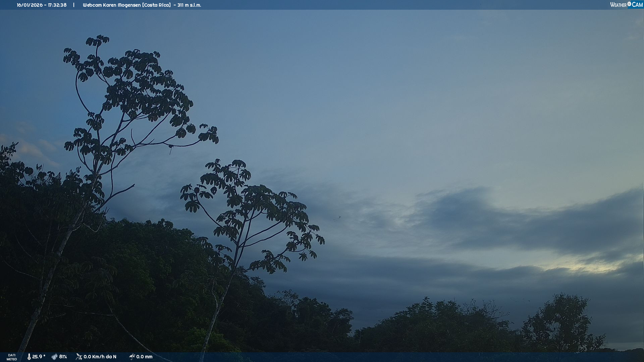Click the Webcam Karen Mogensen title
The width and height of the screenshot is (644, 362).
click(112, 5)
